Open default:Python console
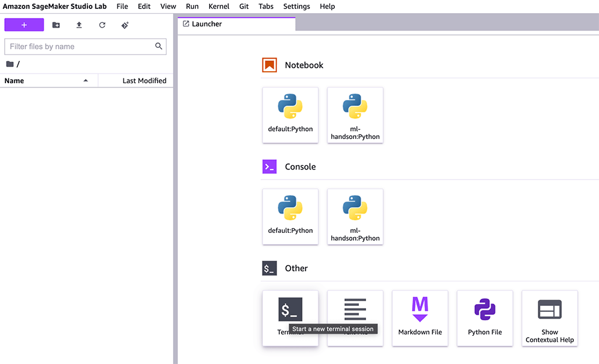This screenshot has width=599, height=364. tap(290, 216)
